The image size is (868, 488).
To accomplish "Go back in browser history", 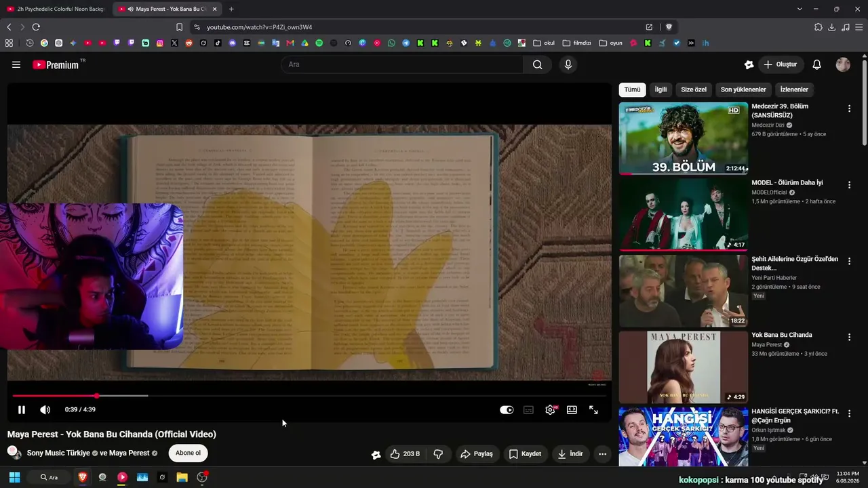I will click(x=9, y=27).
